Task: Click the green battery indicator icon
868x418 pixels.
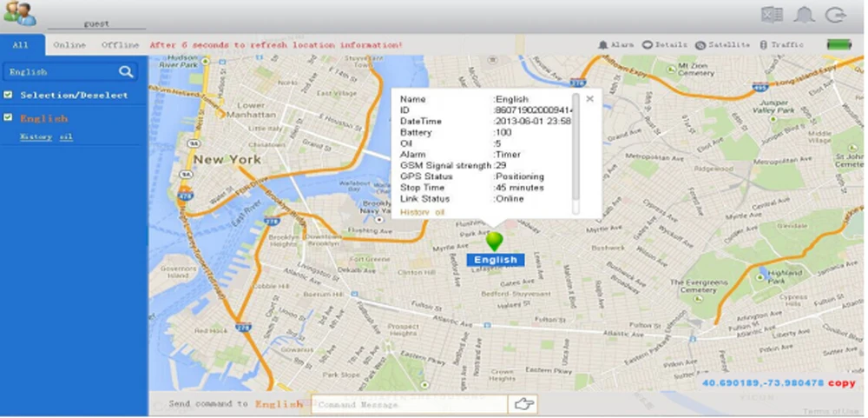Action: [839, 45]
